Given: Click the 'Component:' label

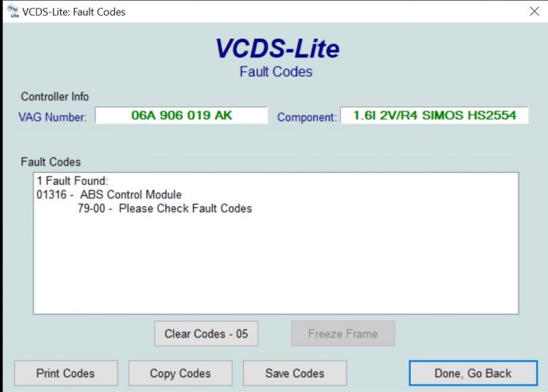Looking at the screenshot, I should (x=307, y=117).
